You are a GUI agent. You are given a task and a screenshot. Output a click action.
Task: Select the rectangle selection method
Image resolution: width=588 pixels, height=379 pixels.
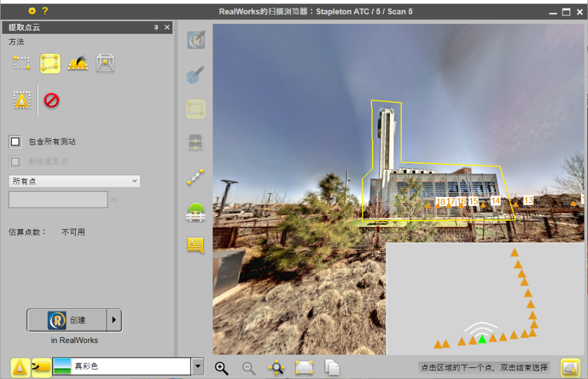(22, 63)
